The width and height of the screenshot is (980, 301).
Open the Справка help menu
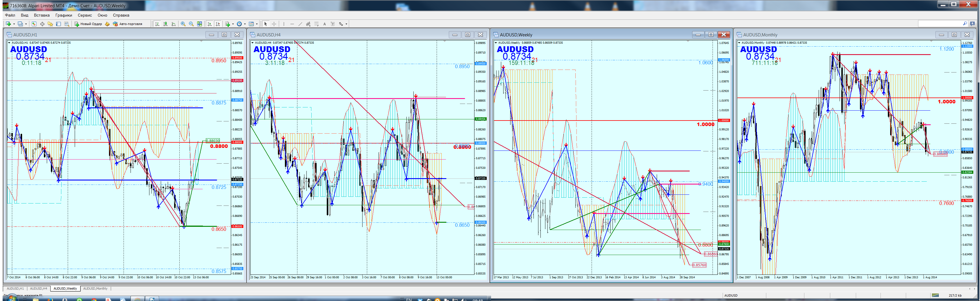pyautogui.click(x=121, y=15)
